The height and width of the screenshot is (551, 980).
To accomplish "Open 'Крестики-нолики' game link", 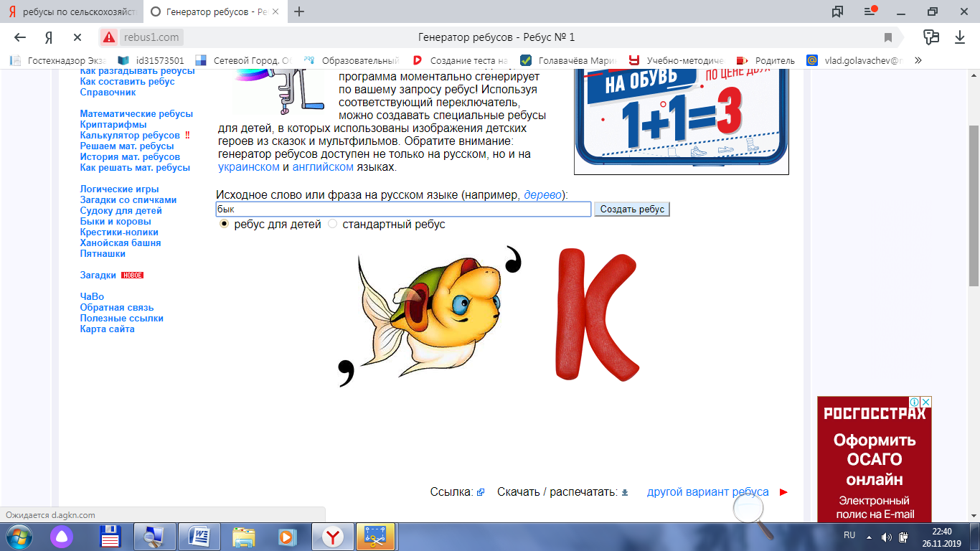I will [x=119, y=232].
